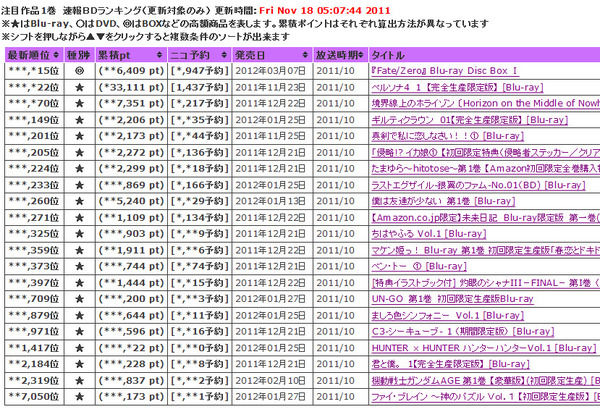Click the ◎ BOX symbol in Fate/Zero row
The image size is (600, 412).
pos(79,71)
